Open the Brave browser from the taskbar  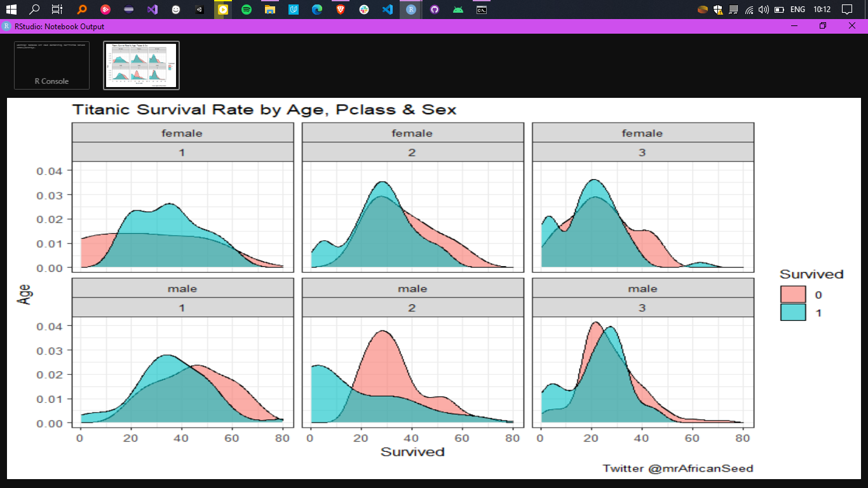(x=341, y=9)
